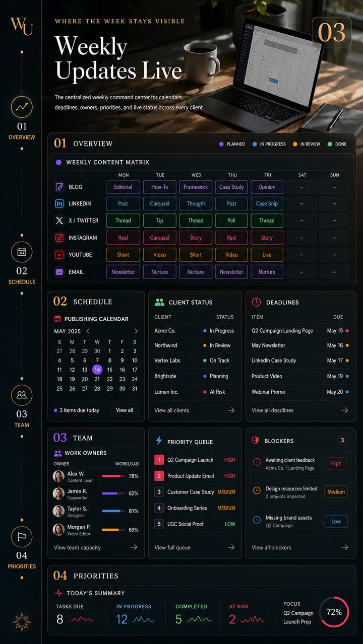Click the YouTube channel icon
This screenshot has height=644, width=363.
[x=59, y=255]
